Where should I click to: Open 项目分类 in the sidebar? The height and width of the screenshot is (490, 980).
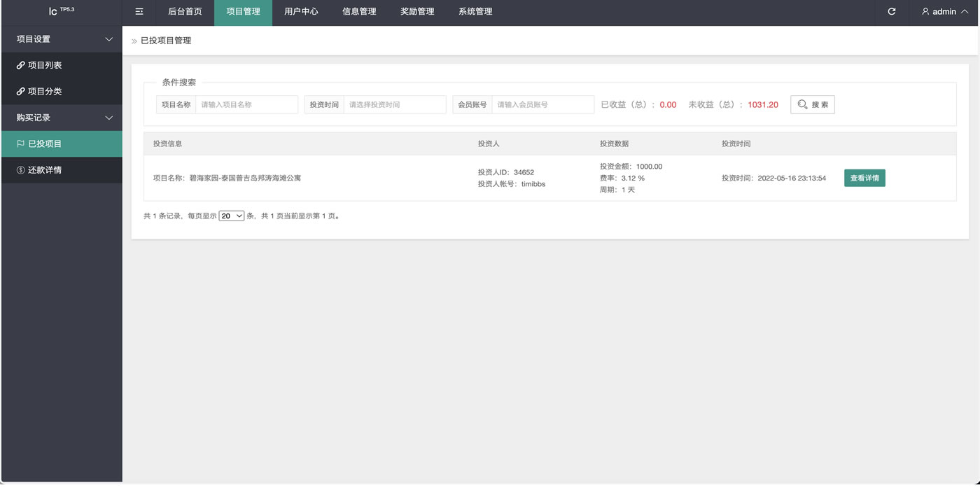[61, 92]
